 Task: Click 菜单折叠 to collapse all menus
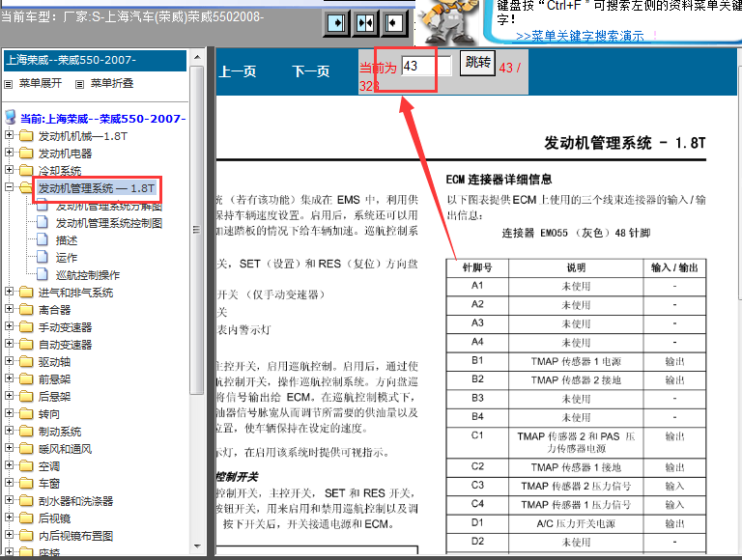pyautogui.click(x=112, y=84)
